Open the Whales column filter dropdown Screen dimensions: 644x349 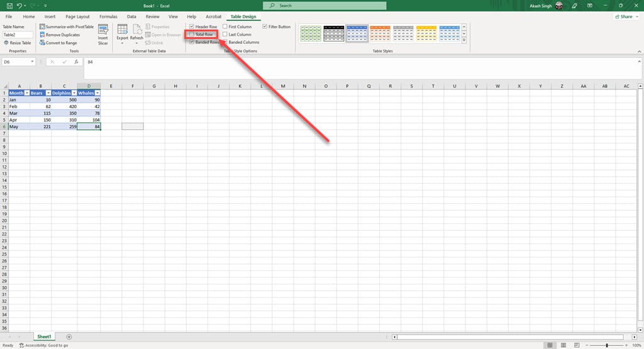click(97, 93)
